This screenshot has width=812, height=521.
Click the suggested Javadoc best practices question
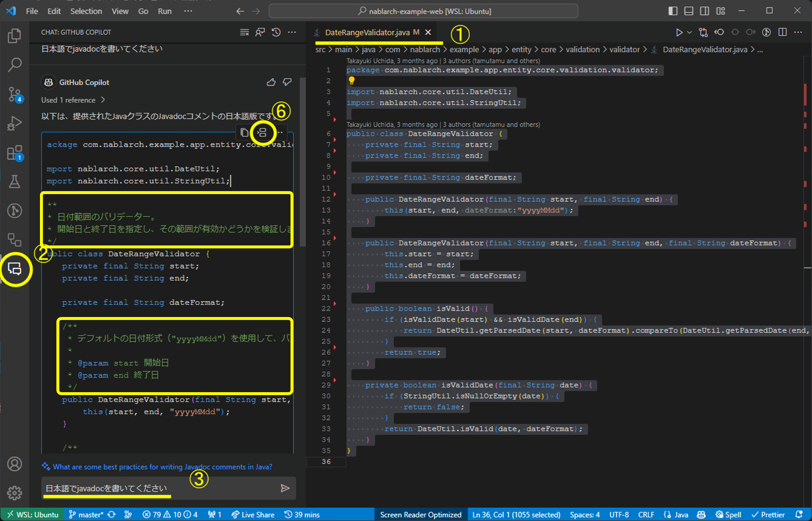coord(162,467)
